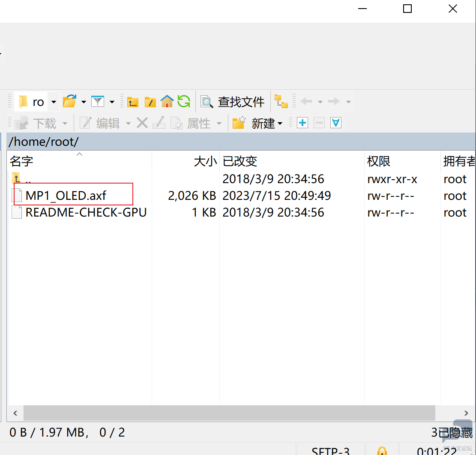The height and width of the screenshot is (455, 476).
Task: Click the 2,026 KB size cell
Action: point(192,196)
